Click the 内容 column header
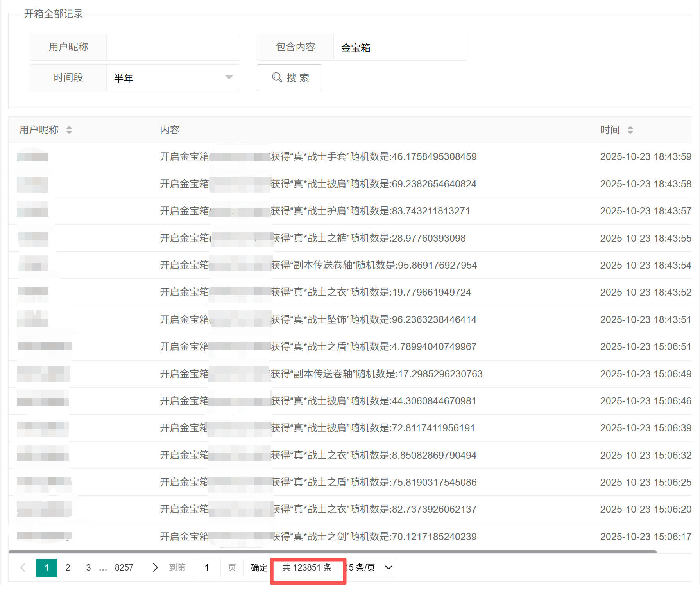Image resolution: width=700 pixels, height=594 pixels. (170, 130)
